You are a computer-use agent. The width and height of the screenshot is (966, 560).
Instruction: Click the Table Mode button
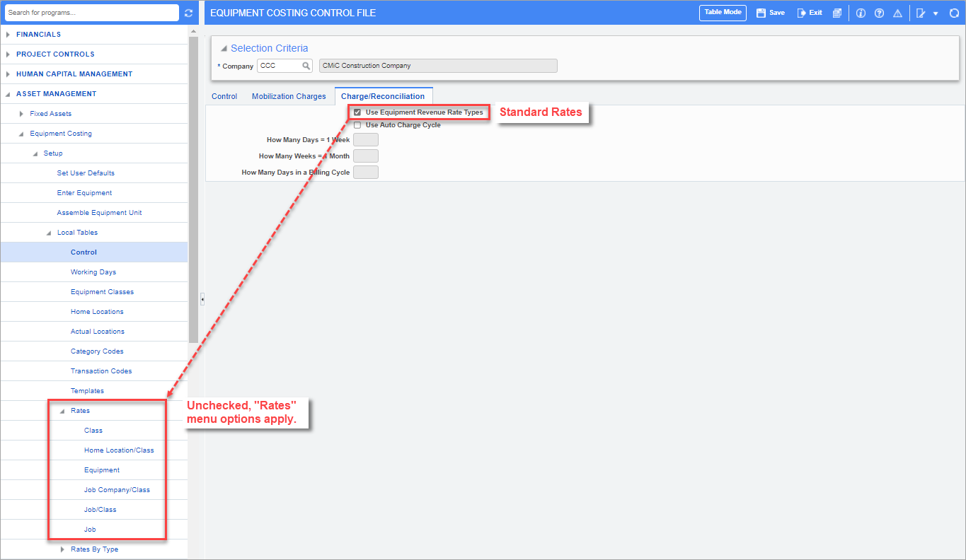(723, 13)
